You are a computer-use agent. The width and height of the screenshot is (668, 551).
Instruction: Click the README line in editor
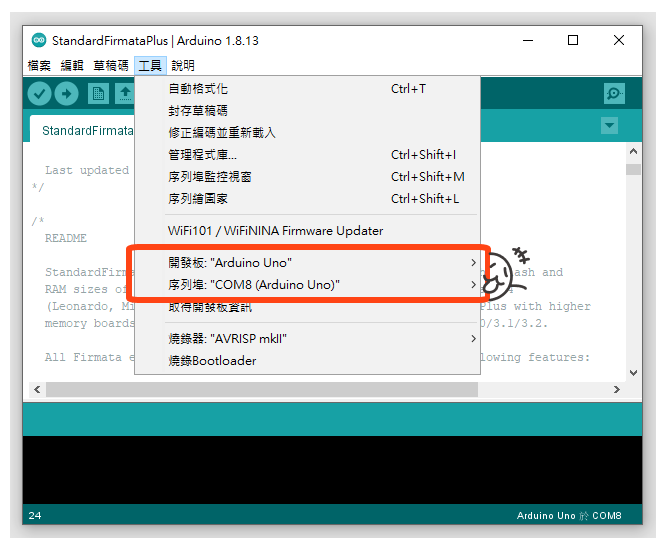[66, 238]
